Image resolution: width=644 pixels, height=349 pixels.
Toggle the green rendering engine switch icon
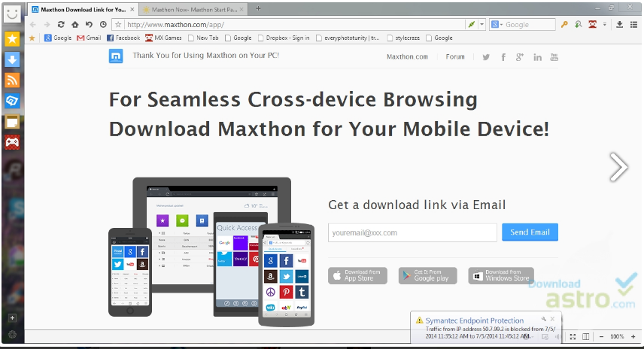tap(472, 25)
